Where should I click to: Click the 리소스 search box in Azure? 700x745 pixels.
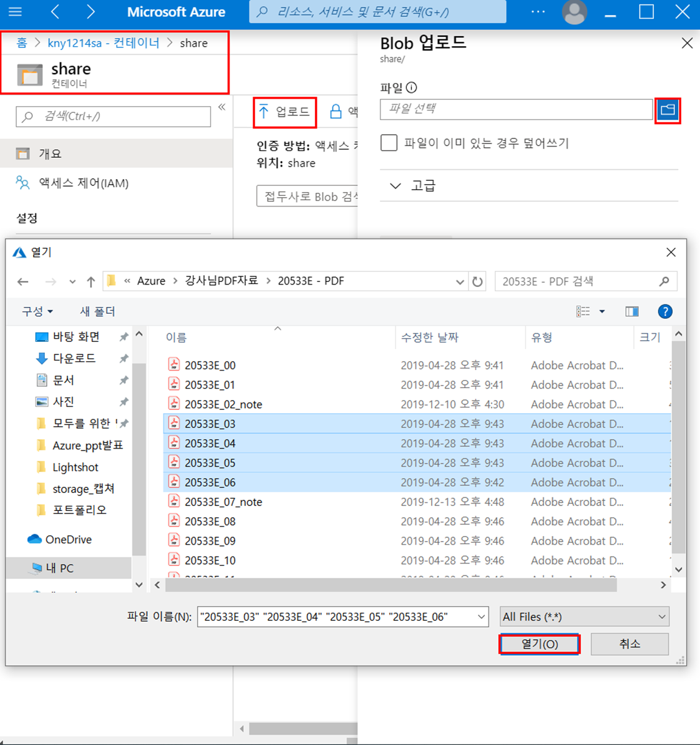377,12
